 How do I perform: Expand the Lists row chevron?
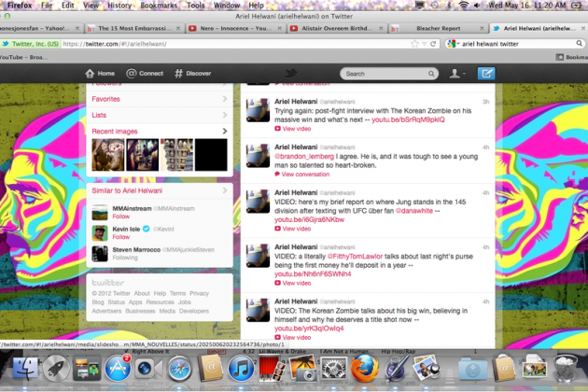(x=225, y=115)
